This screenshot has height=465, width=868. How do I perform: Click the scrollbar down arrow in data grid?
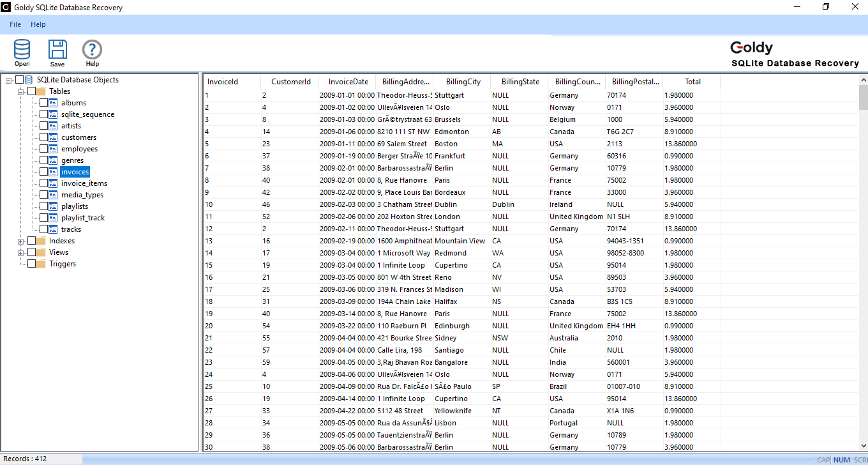863,446
